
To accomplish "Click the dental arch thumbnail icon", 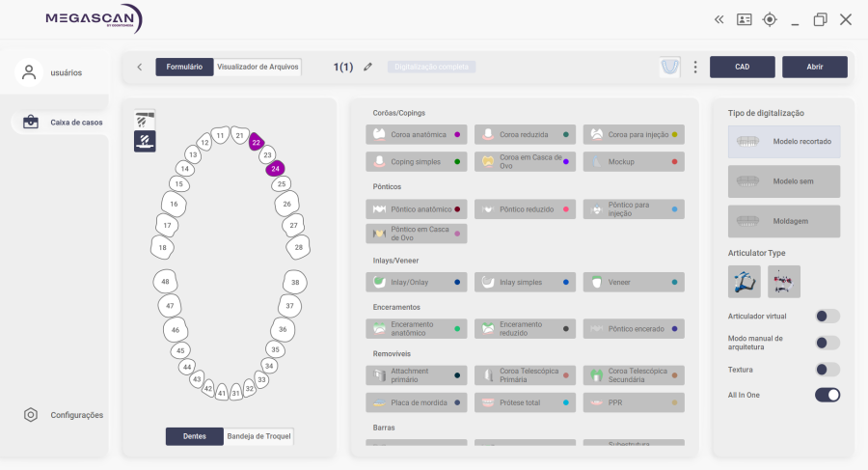I will (669, 68).
